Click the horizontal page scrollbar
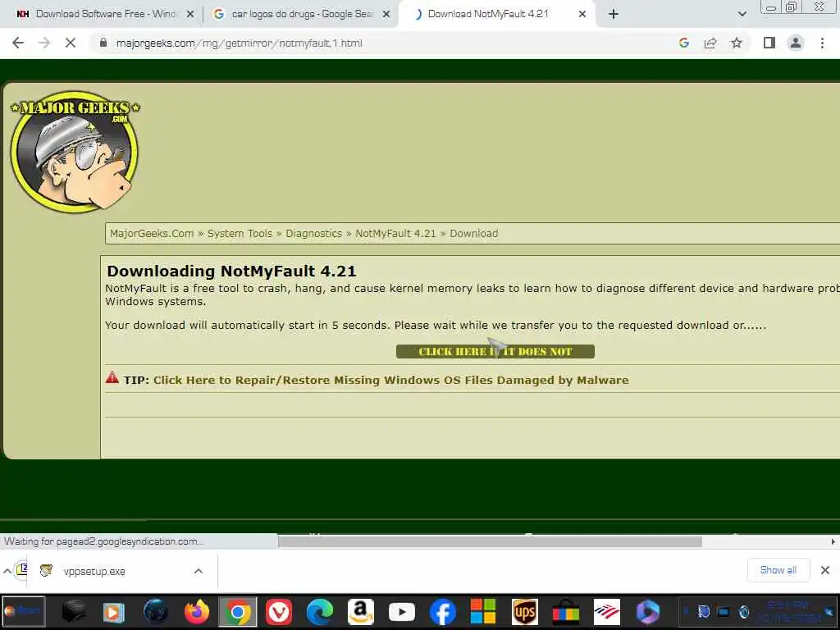 click(x=490, y=541)
